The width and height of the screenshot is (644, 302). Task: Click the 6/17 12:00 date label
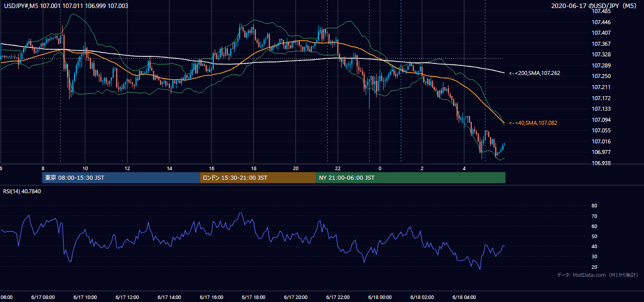click(127, 297)
